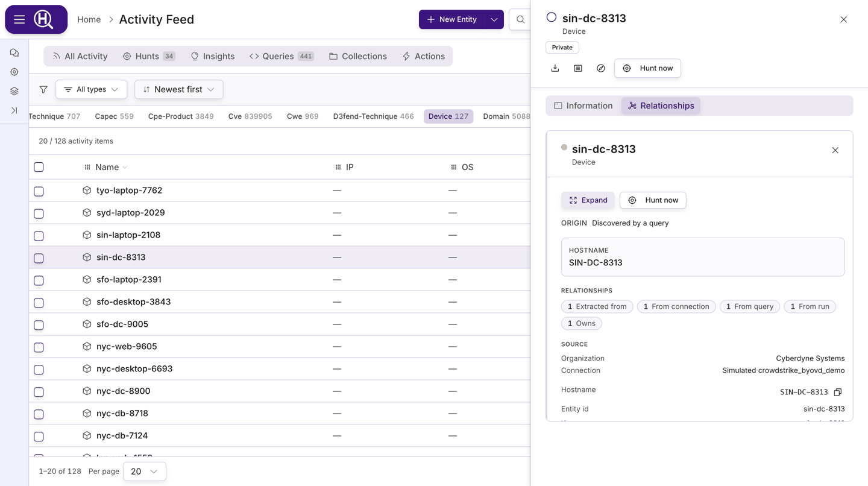This screenshot has height=486, width=868.
Task: Open the Relationships tab in detail panel
Action: [x=661, y=106]
